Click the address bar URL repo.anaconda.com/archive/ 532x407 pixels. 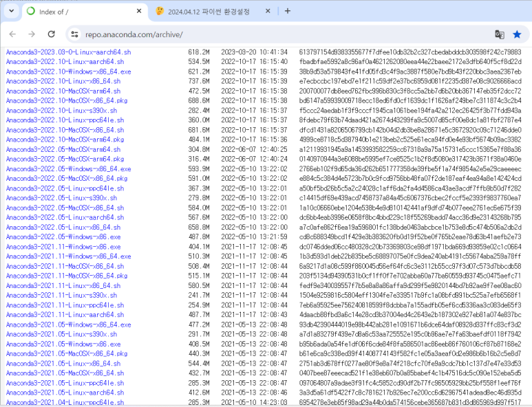(134, 34)
